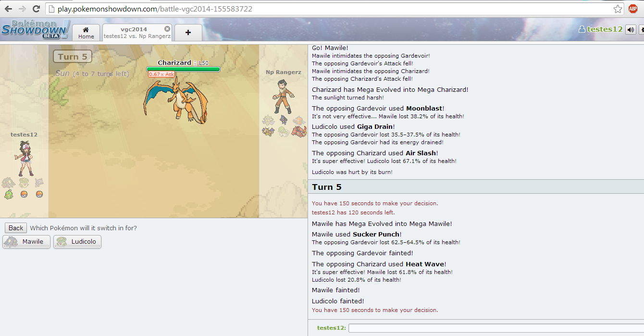This screenshot has height=336, width=644.
Task: Click the 'Mawile used Sucker Punch!' log line
Action: [x=357, y=234]
